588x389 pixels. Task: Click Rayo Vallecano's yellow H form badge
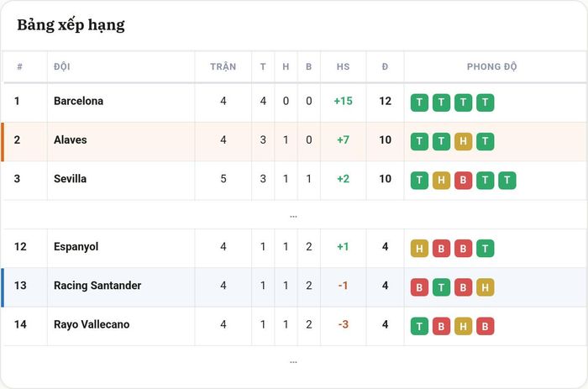[463, 326]
